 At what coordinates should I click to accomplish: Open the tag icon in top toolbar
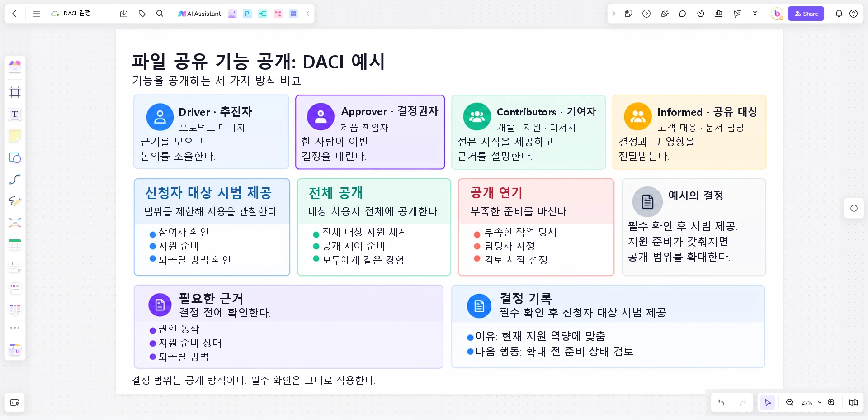[142, 14]
